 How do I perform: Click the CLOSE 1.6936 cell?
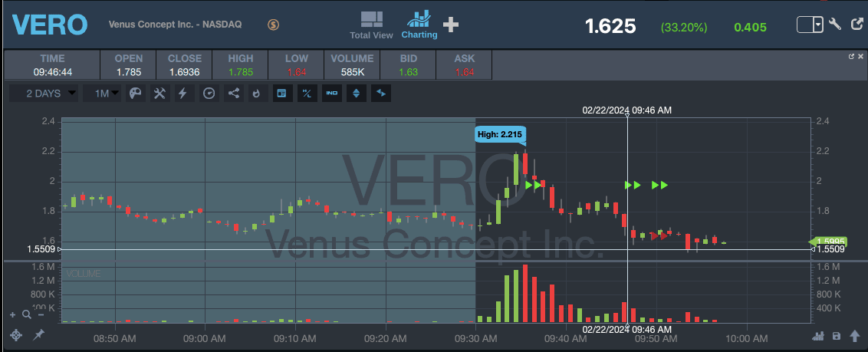184,65
